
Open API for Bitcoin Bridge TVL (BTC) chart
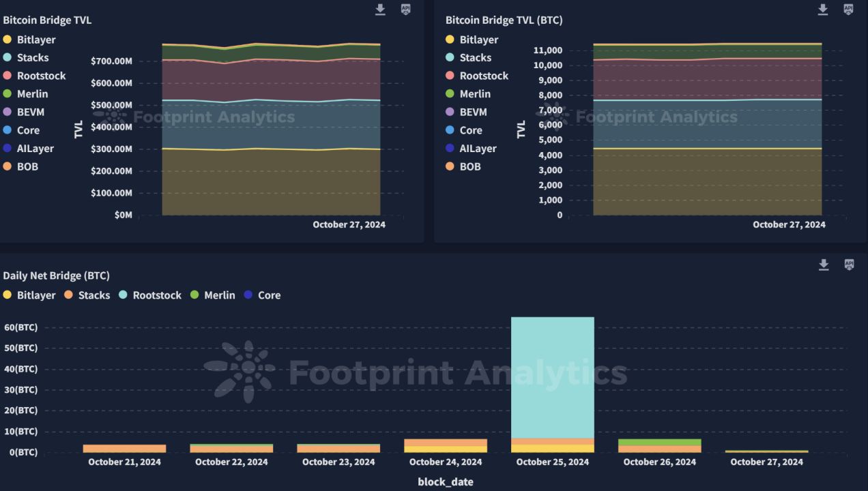click(x=848, y=10)
